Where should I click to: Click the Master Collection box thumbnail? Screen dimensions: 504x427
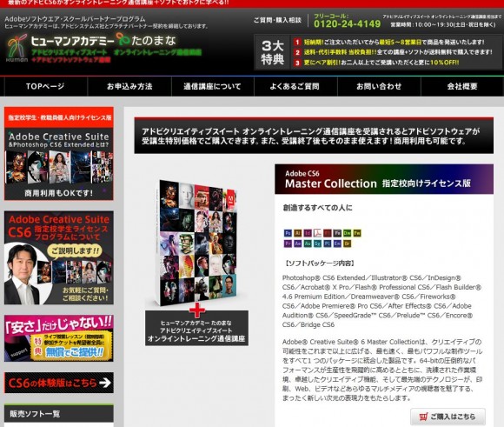click(197, 243)
